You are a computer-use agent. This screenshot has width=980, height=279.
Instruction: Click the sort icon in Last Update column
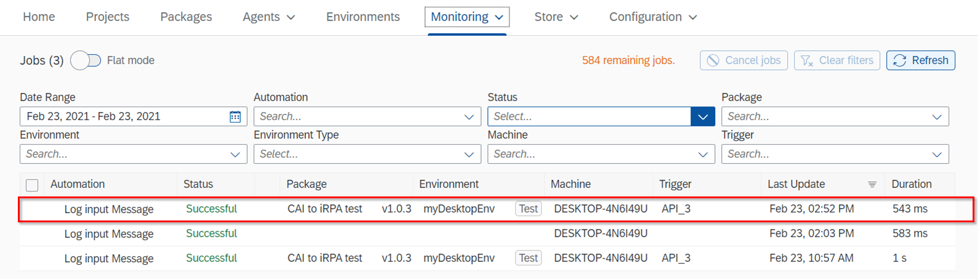click(x=872, y=184)
